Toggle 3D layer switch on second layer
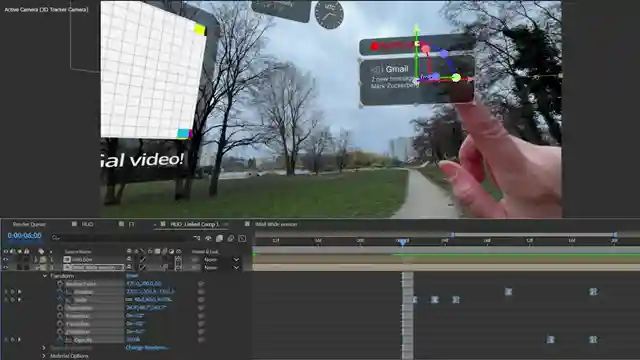The width and height of the screenshot is (640, 360). tap(178, 267)
